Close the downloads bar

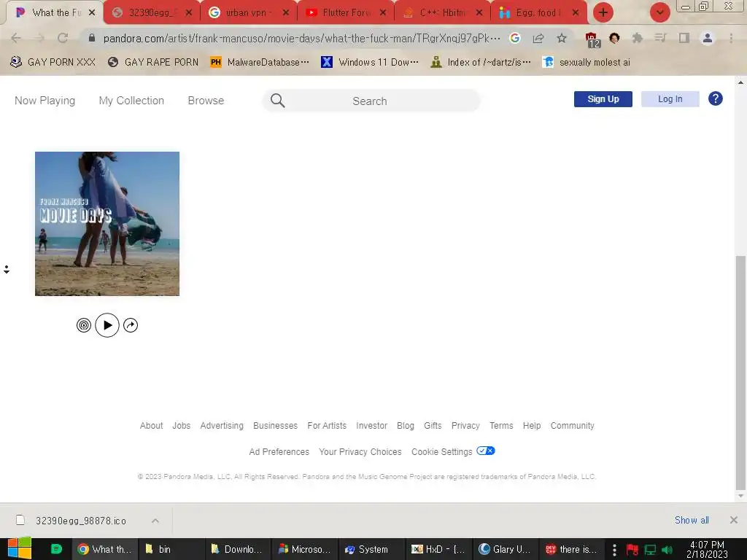coord(734,520)
